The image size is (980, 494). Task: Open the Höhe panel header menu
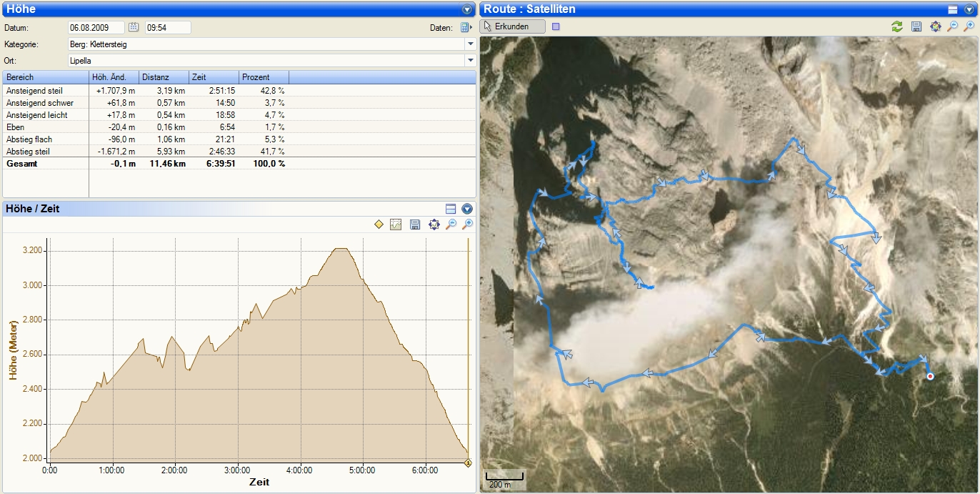tap(467, 9)
